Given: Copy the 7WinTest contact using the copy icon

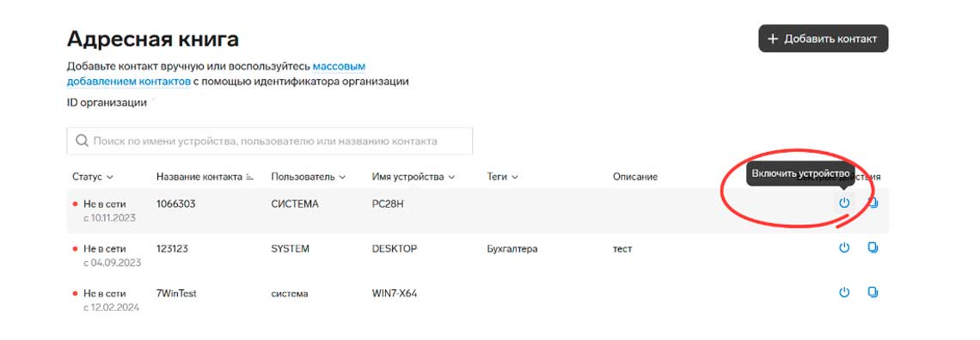Looking at the screenshot, I should point(873,292).
